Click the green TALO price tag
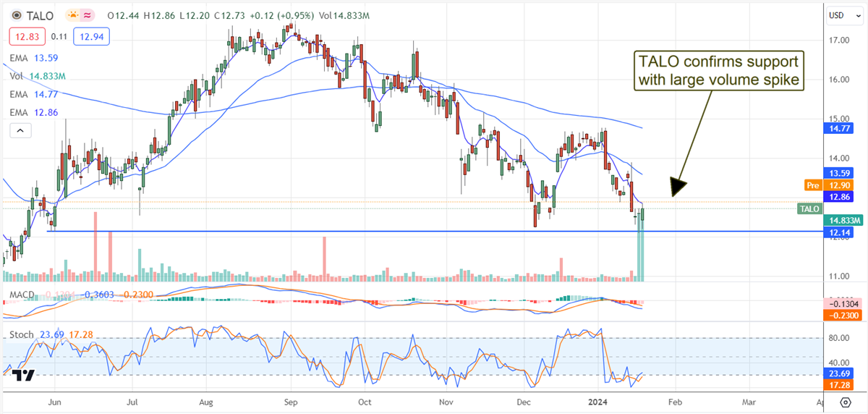 click(x=809, y=208)
